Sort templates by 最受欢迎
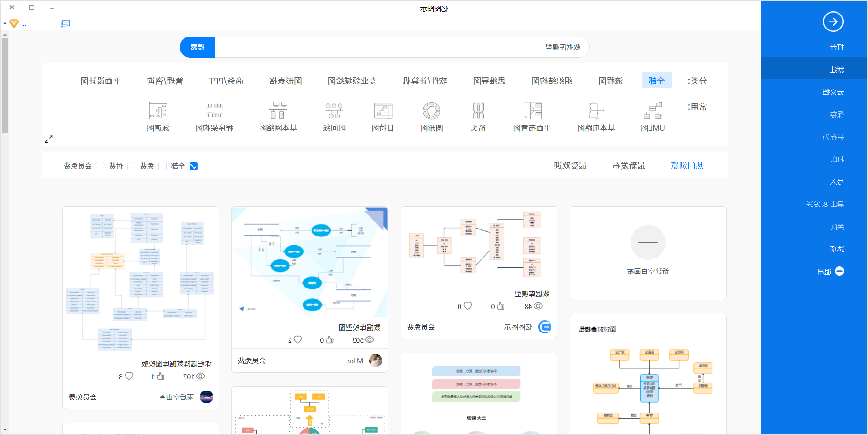Screen dimensions: 868x435 570,165
